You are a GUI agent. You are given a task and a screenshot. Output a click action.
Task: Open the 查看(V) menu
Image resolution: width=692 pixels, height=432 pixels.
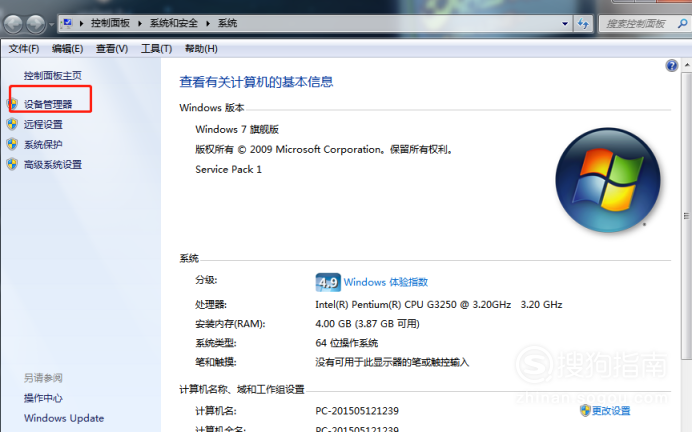tap(112, 49)
